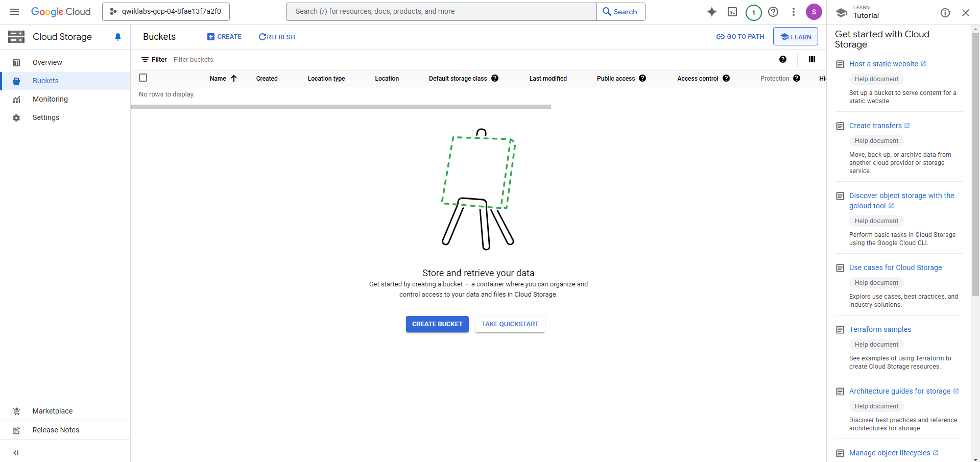This screenshot has width=980, height=462.
Task: Click the CREATE button in toolbar
Action: (x=224, y=37)
